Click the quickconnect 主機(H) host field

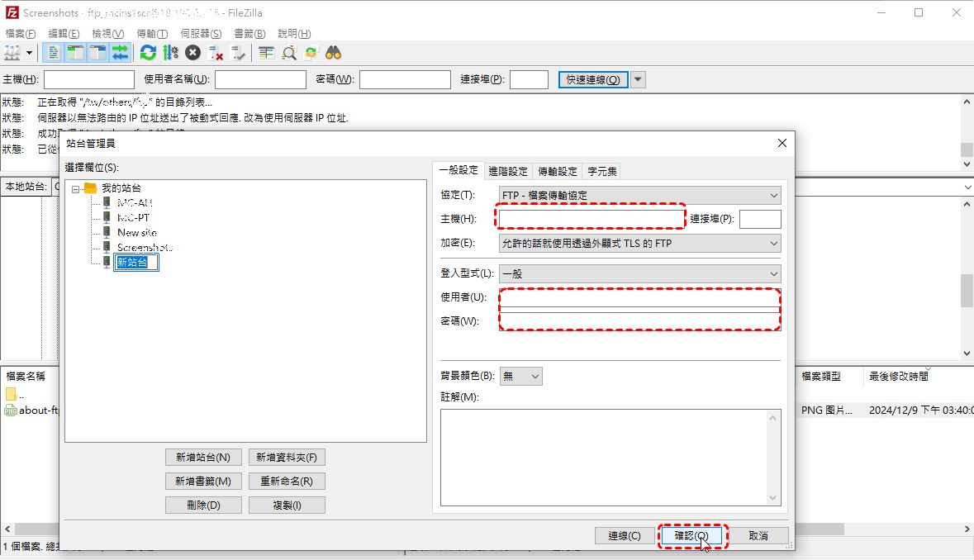(89, 79)
